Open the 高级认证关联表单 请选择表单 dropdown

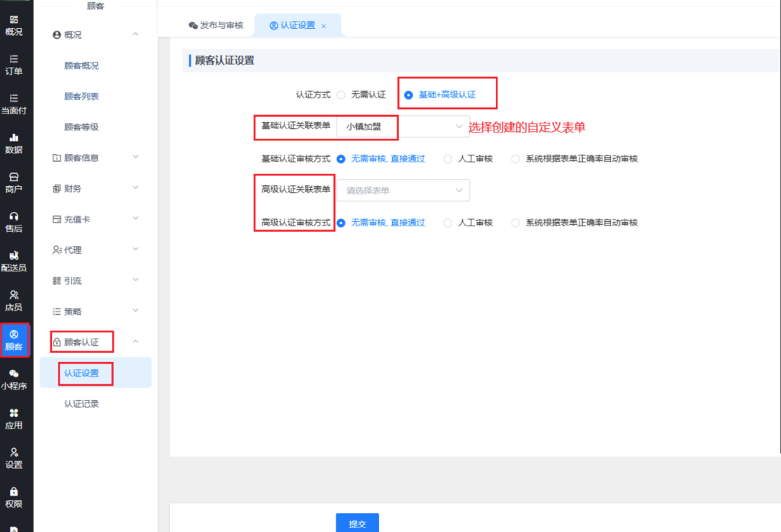click(x=403, y=191)
